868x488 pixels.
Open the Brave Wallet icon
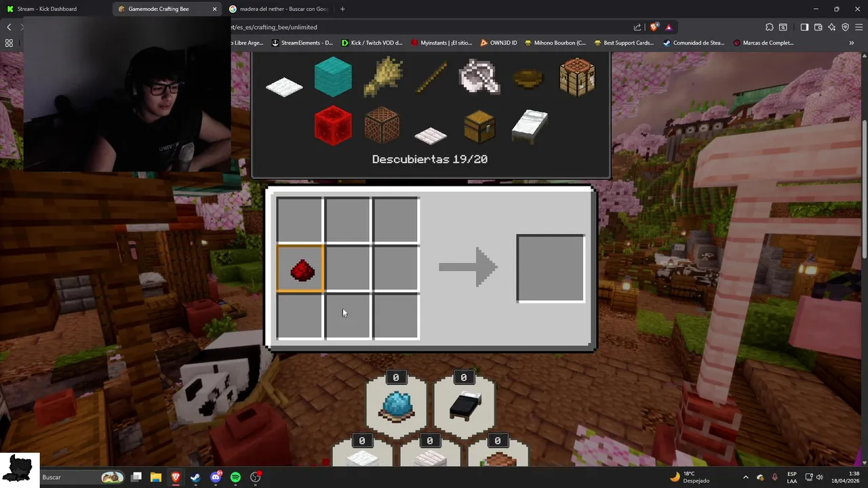[x=818, y=27]
